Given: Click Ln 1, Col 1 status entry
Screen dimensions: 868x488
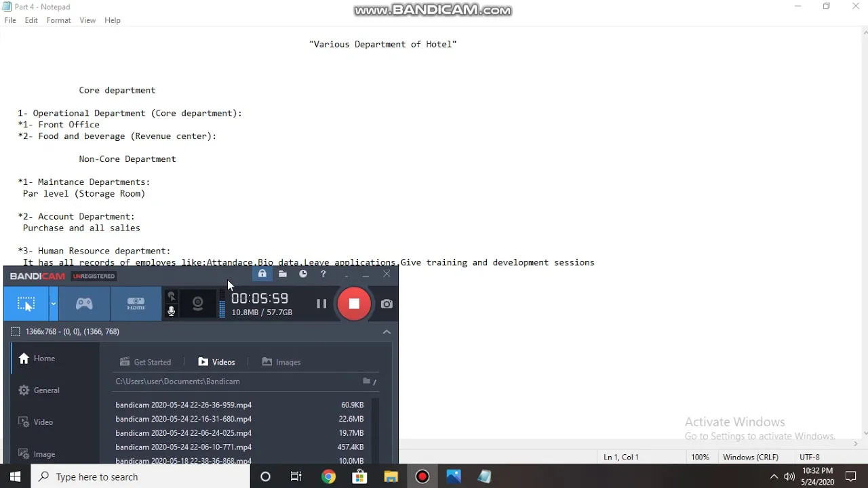Looking at the screenshot, I should [621, 457].
